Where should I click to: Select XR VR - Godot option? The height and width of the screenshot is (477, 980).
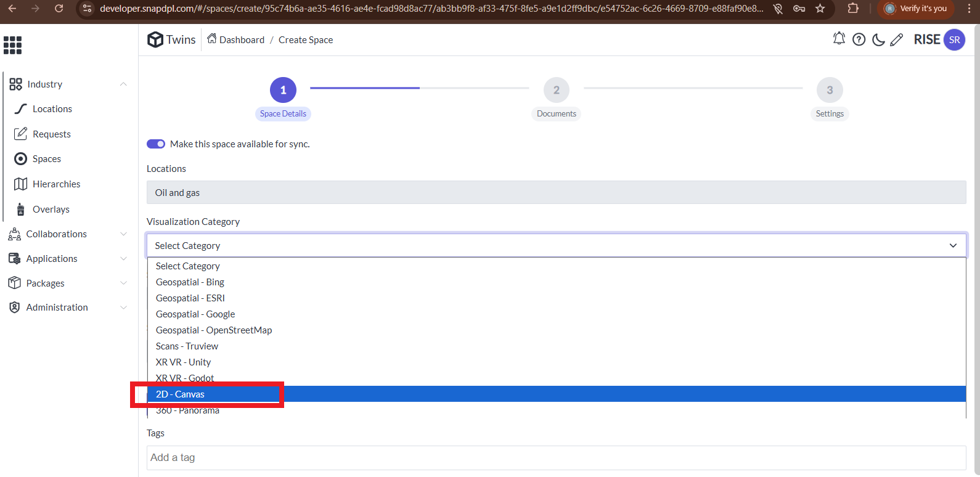pyautogui.click(x=557, y=378)
